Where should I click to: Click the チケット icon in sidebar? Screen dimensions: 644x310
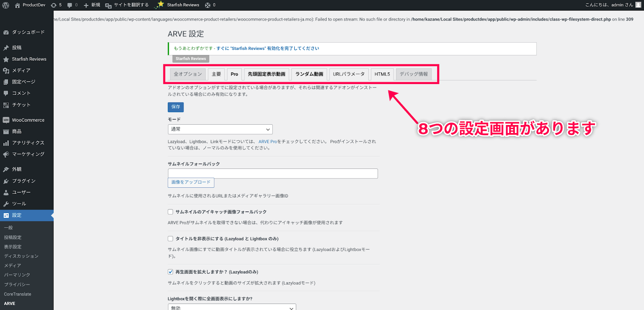tap(6, 105)
